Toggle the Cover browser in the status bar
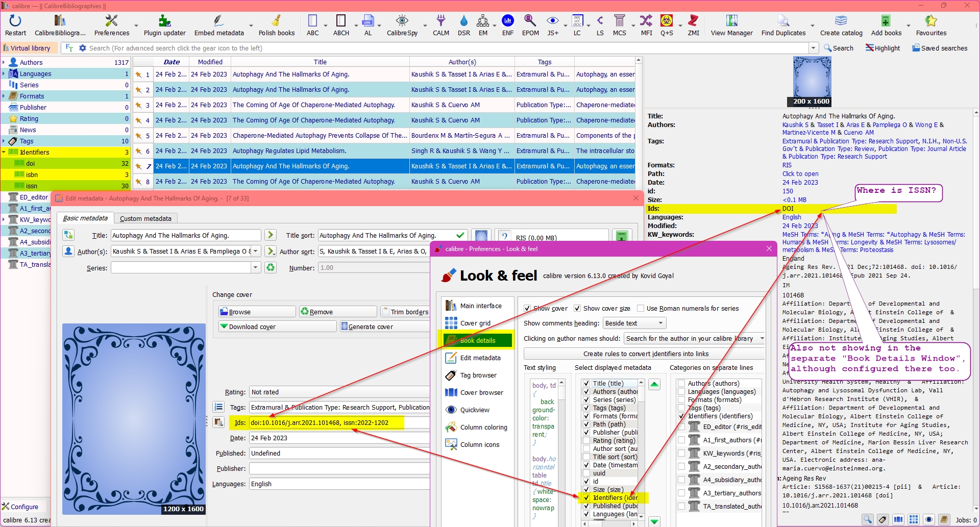Viewport: 980px width, 527px height. tap(898, 520)
